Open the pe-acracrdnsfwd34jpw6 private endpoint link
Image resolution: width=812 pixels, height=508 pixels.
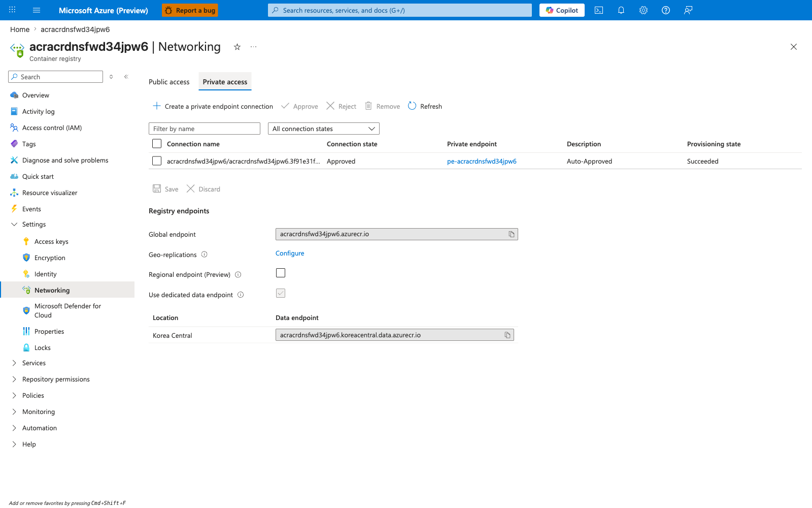point(482,161)
